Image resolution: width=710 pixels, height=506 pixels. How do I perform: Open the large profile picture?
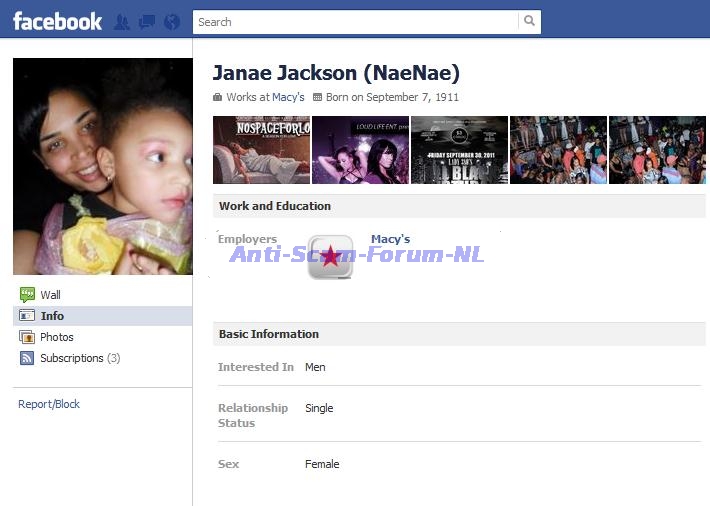103,166
